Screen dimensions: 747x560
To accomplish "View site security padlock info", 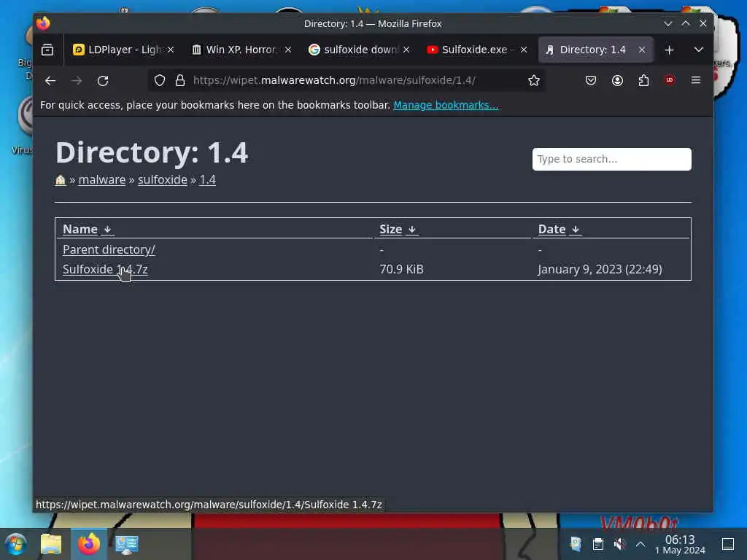I will pyautogui.click(x=180, y=80).
